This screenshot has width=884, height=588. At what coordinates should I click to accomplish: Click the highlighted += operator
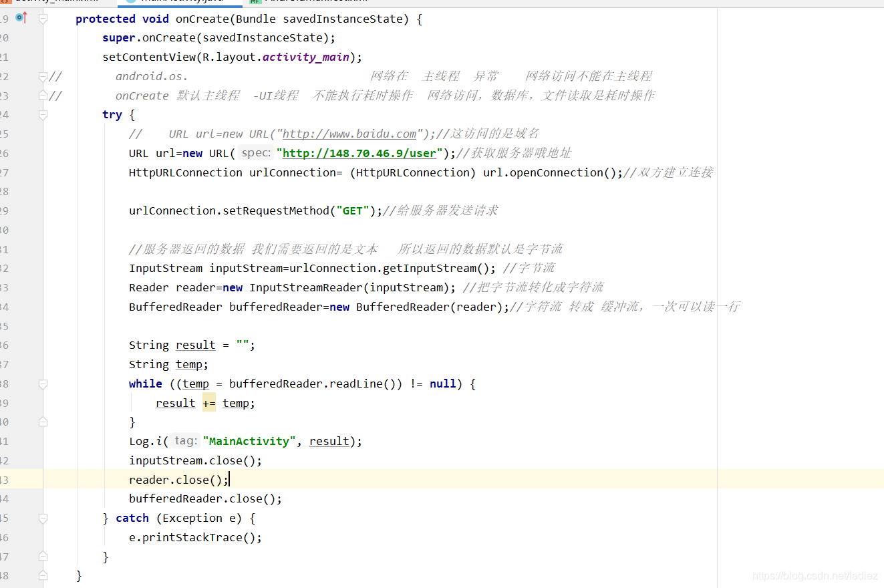(209, 403)
